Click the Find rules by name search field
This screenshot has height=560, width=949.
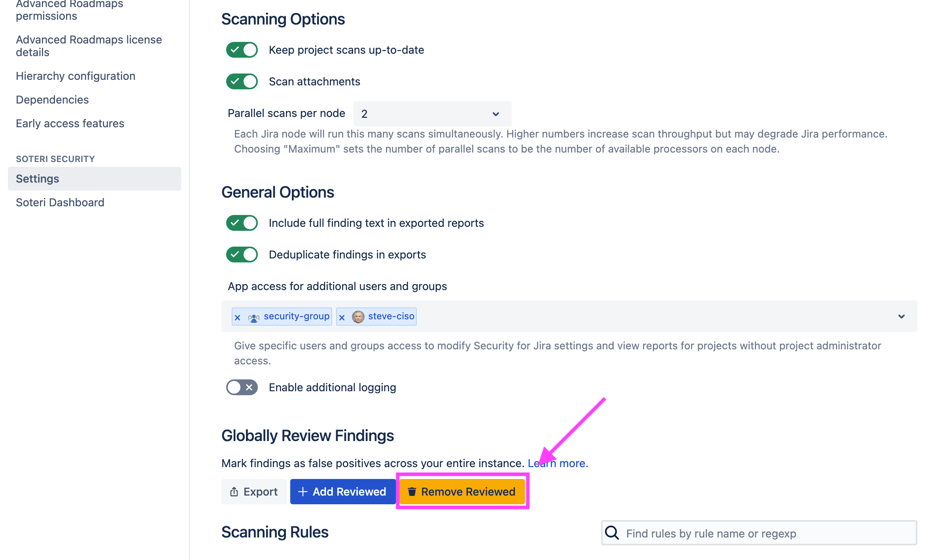point(751,533)
